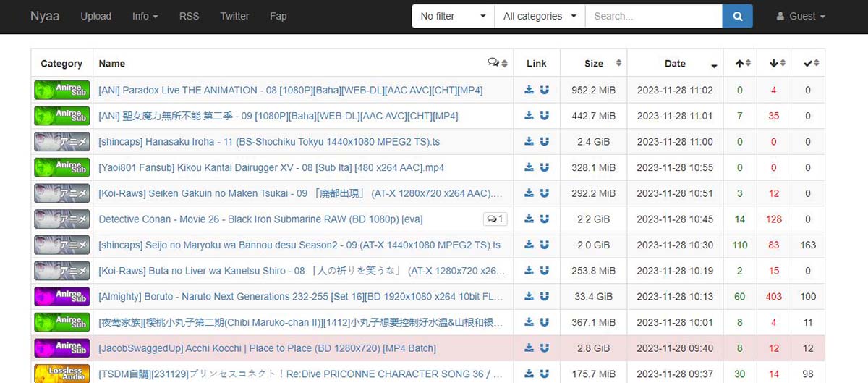The image size is (868, 383).
Task: Sort torrents by leechers down-arrow column
Action: click(773, 64)
